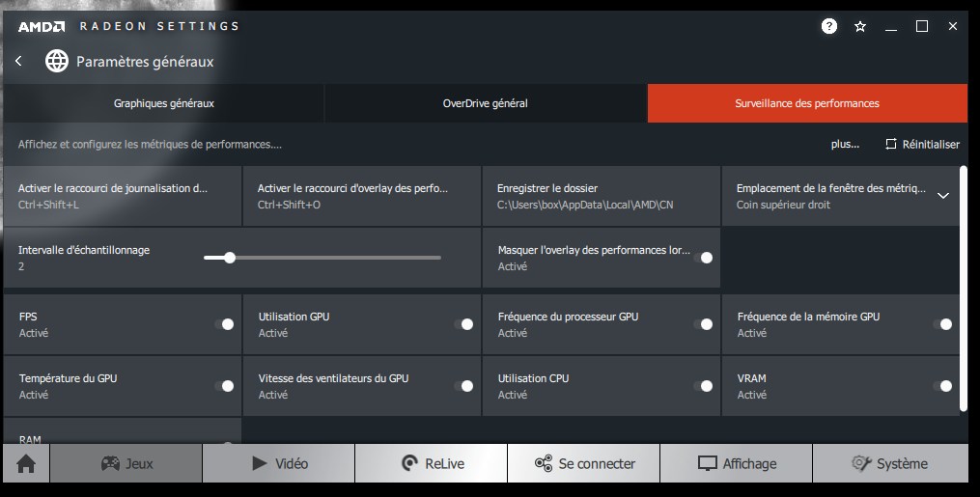980x497 pixels.
Task: Toggle Fréquence du processeur GPU switch
Action: click(x=703, y=324)
